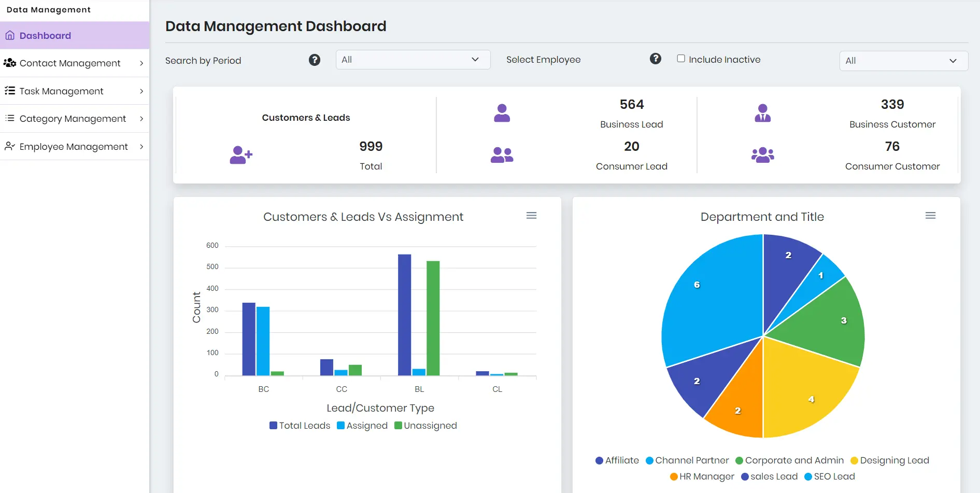Image resolution: width=980 pixels, height=493 pixels.
Task: Click the SEO Lead pie slice
Action: (697, 284)
